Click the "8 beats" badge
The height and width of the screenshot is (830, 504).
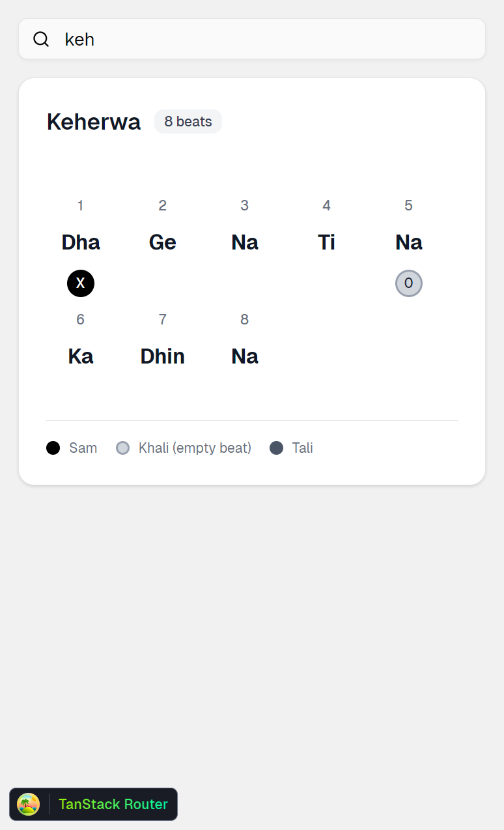click(x=188, y=122)
